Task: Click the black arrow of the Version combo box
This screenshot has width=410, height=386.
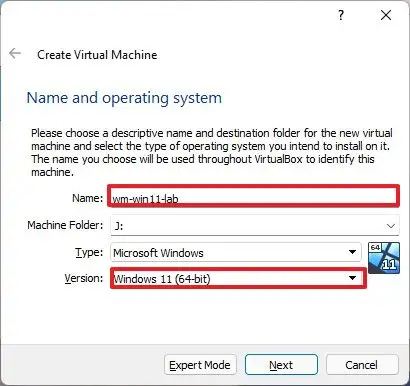Action: [352, 278]
